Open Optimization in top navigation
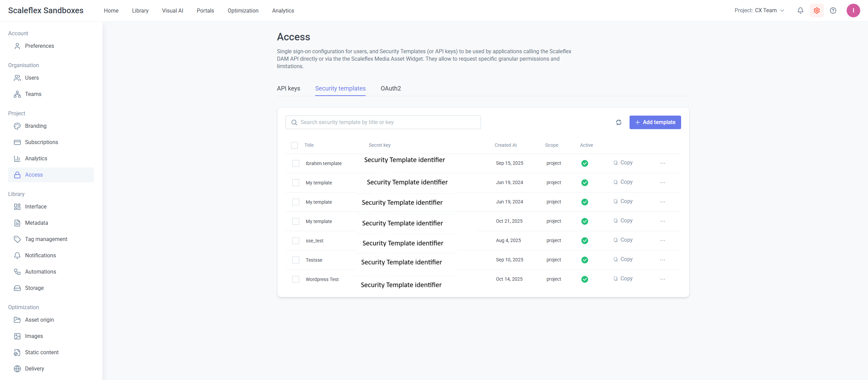The height and width of the screenshot is (380, 868). pos(243,11)
